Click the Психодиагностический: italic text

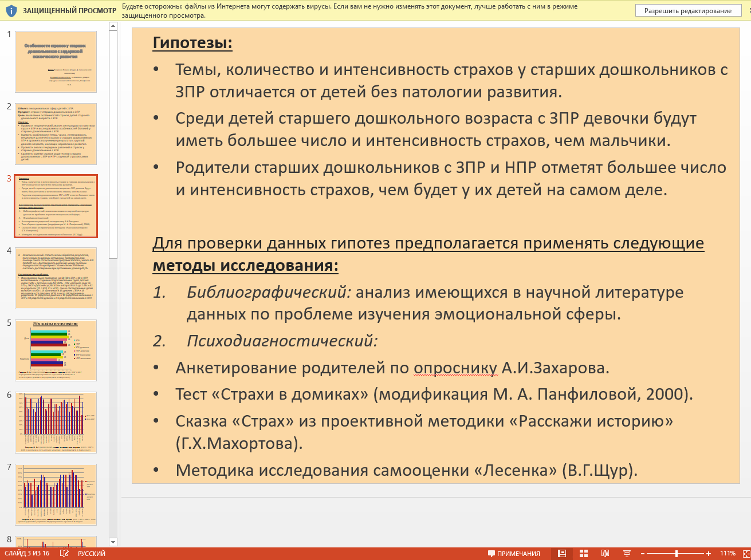point(282,341)
